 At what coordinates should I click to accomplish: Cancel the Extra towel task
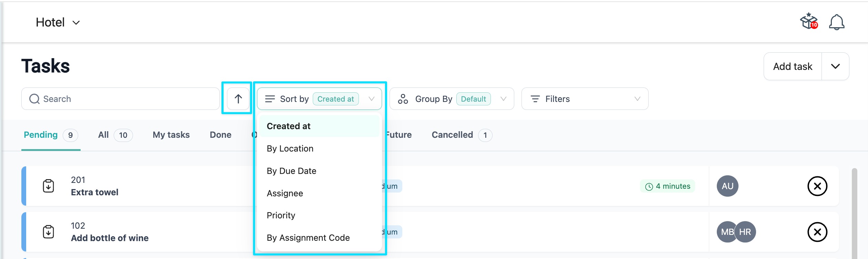click(x=817, y=186)
